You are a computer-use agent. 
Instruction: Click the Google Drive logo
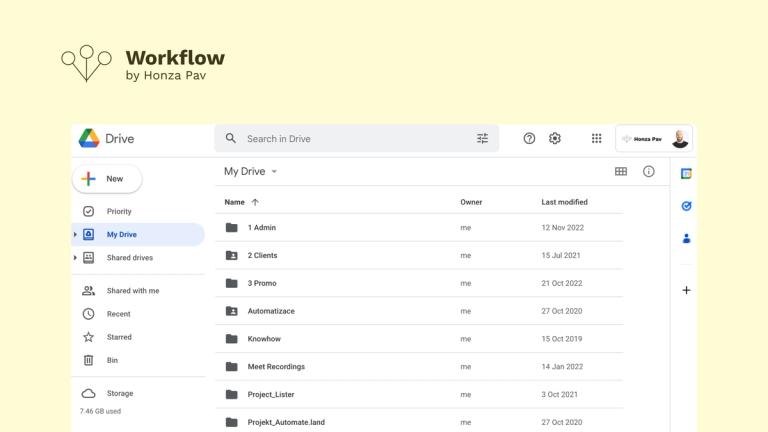point(89,139)
